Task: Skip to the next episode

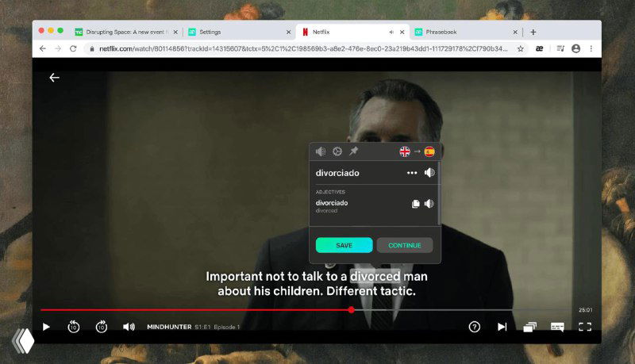Action: (x=502, y=326)
